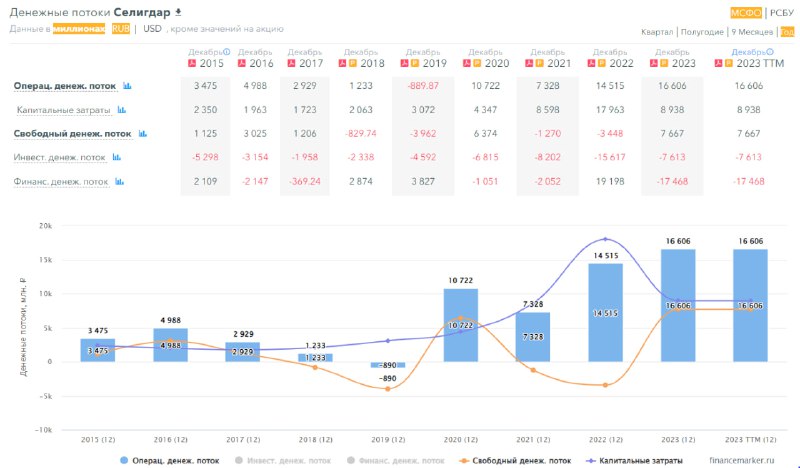This screenshot has height=468, width=800.
Task: Open 2021 orange presentation icon
Action: pyautogui.click(x=539, y=63)
